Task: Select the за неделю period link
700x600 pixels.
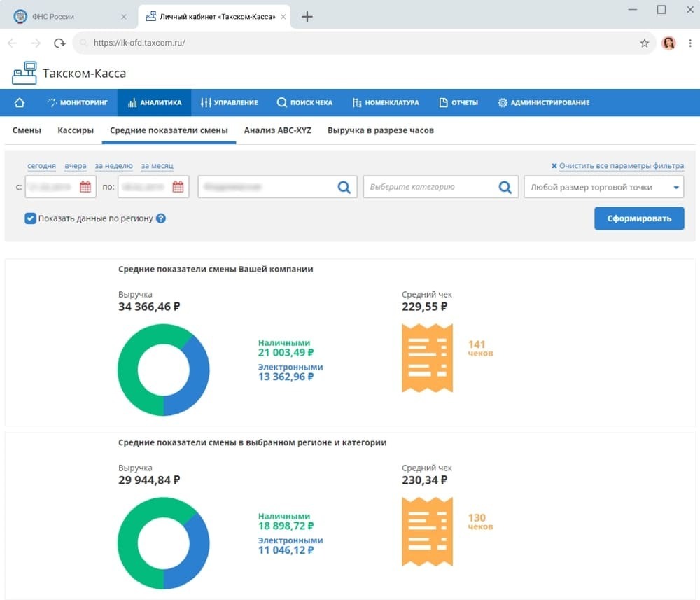Action: click(x=114, y=166)
